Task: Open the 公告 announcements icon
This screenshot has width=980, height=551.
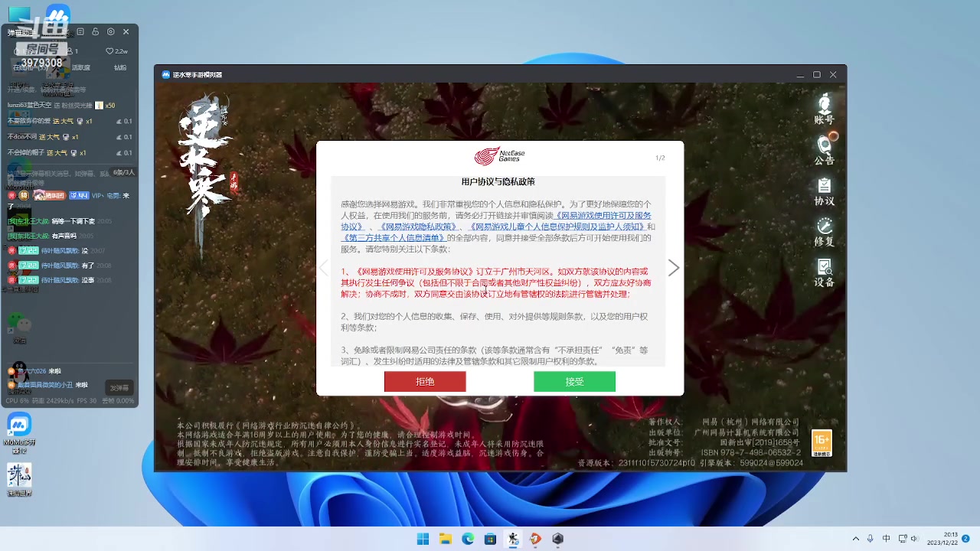Action: pos(824,149)
